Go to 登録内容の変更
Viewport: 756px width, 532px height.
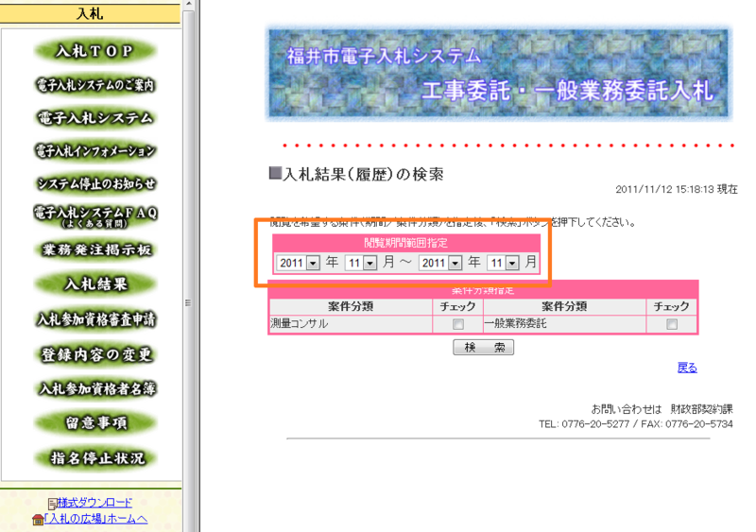coord(96,354)
